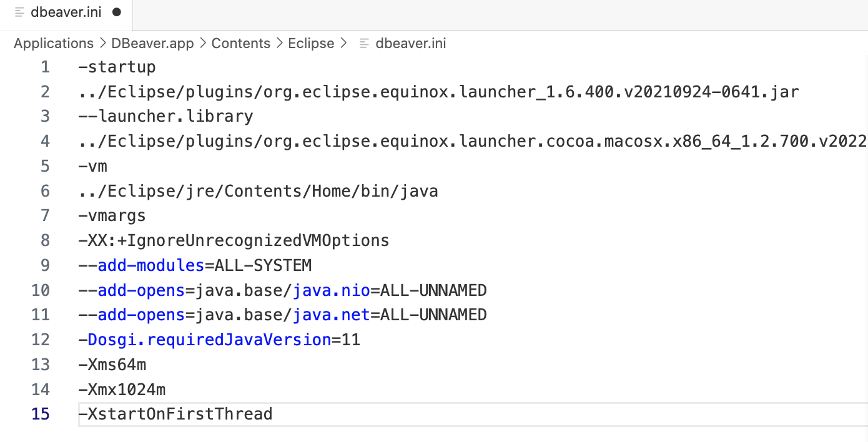The height and width of the screenshot is (442, 868).
Task: Click ALL-UNNAMED on the java.net line
Action: pyautogui.click(x=433, y=315)
